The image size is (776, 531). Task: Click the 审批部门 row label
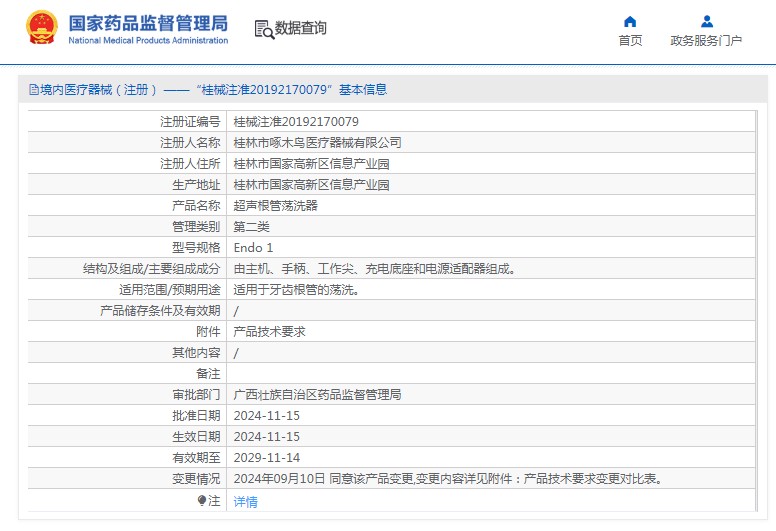196,394
